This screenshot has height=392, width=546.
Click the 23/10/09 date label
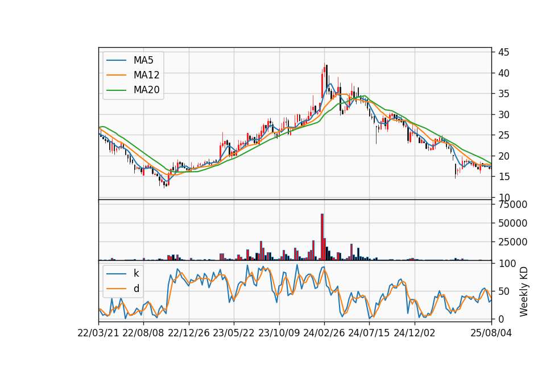click(x=279, y=333)
